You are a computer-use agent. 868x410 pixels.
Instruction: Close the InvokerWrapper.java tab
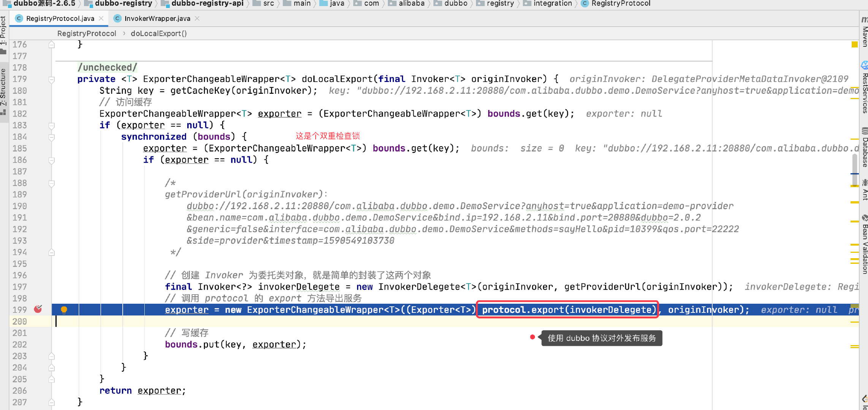[x=197, y=18]
